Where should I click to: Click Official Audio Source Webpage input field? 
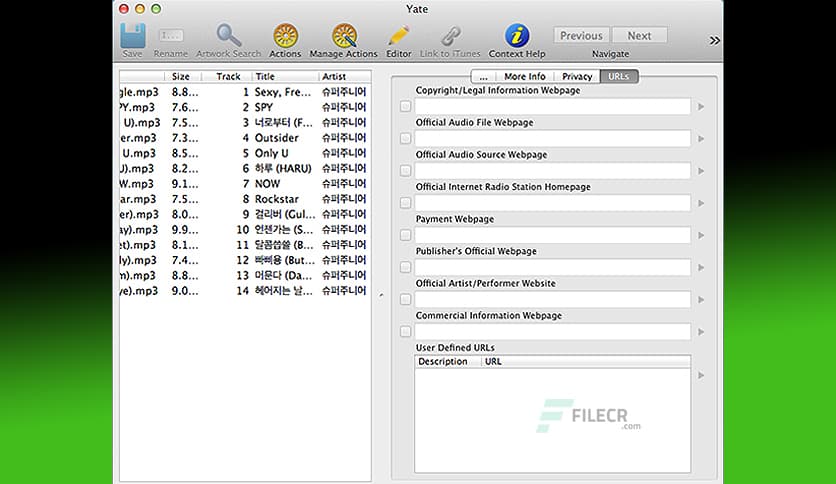point(552,171)
